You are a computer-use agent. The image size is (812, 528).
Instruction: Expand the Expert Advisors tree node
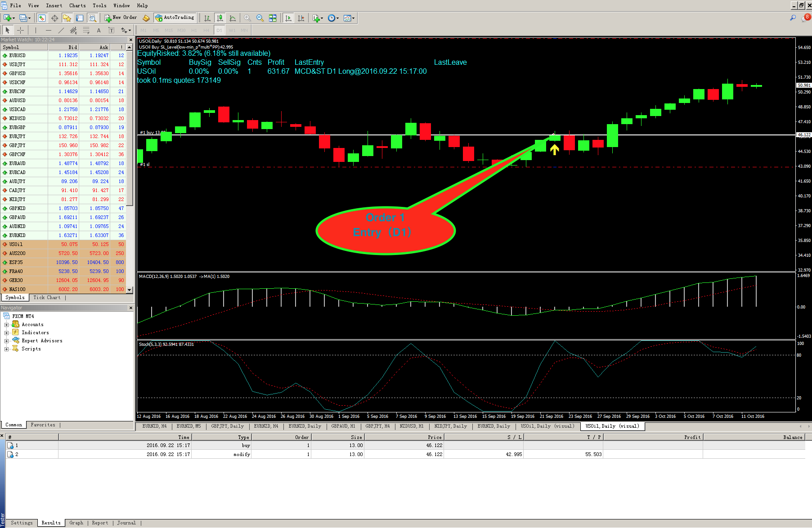coord(6,341)
